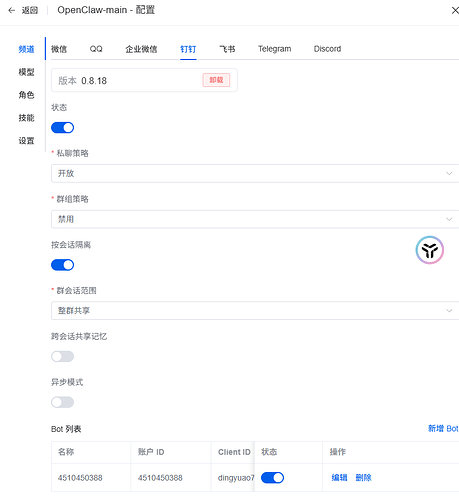Screen dimensions: 459x500
Task: Disable the 按会话隔离 switch
Action: pos(62,265)
